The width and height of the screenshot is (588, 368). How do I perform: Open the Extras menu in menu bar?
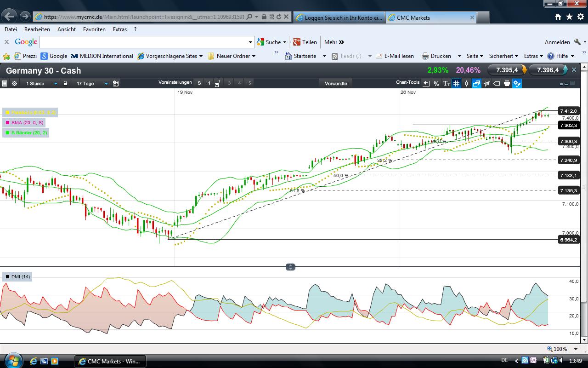pos(120,29)
